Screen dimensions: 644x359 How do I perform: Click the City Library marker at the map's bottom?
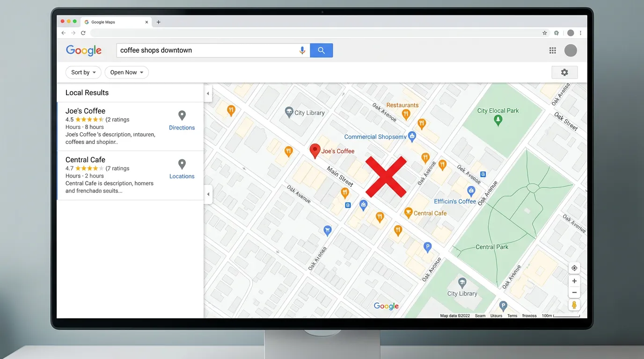[x=462, y=283]
